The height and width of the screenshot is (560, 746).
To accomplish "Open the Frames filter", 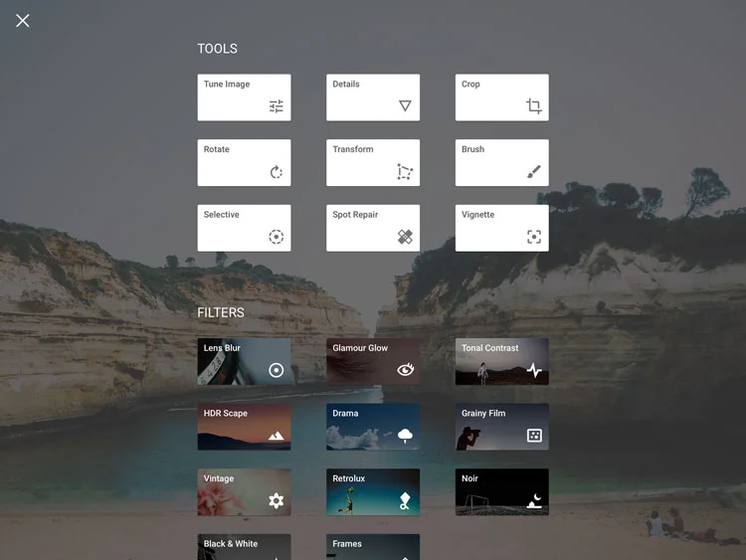I will coord(373,547).
